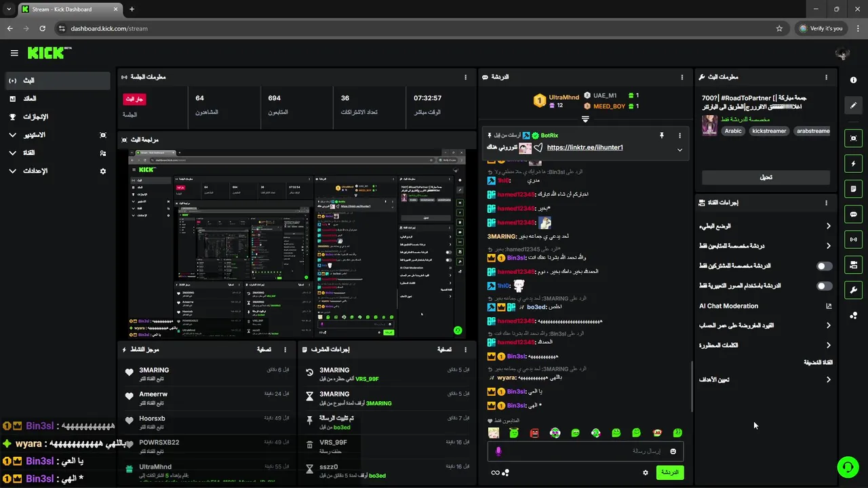Expand the Channel (القناة) sidebar section
The width and height of the screenshot is (868, 488).
pyautogui.click(x=57, y=153)
